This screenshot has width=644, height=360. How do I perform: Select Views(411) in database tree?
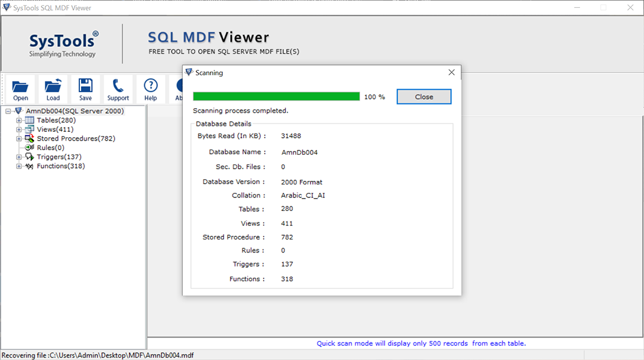pyautogui.click(x=55, y=129)
